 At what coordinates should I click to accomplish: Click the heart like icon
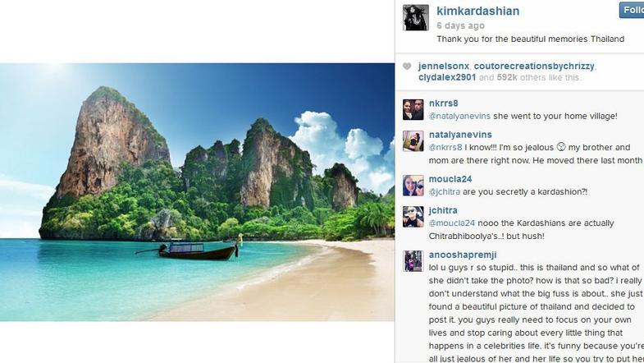coord(406,67)
